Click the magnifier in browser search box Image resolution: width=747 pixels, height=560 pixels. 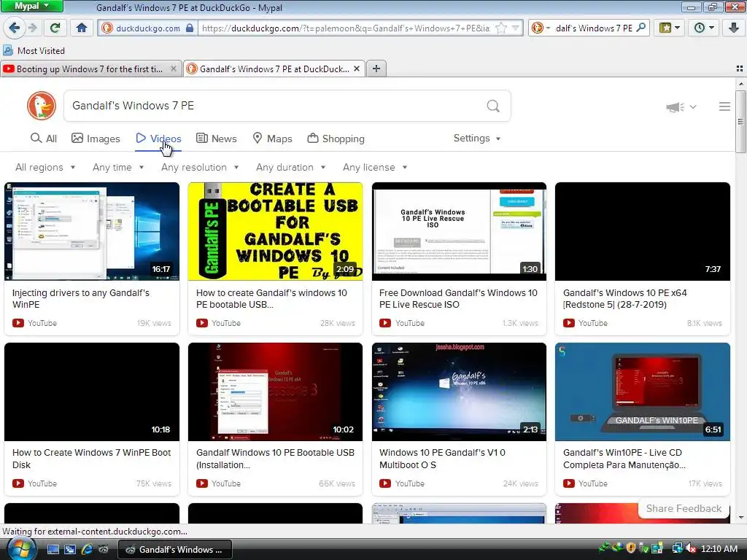641,28
